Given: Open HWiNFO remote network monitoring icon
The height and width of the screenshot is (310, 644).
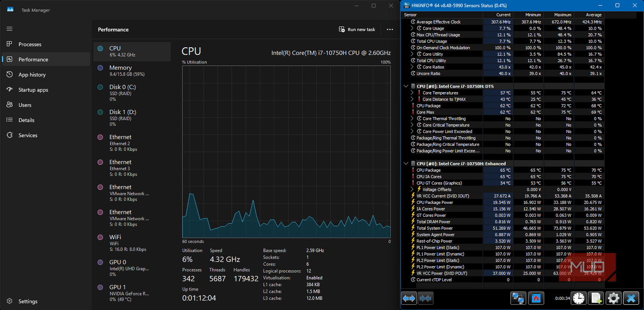Looking at the screenshot, I should [518, 299].
